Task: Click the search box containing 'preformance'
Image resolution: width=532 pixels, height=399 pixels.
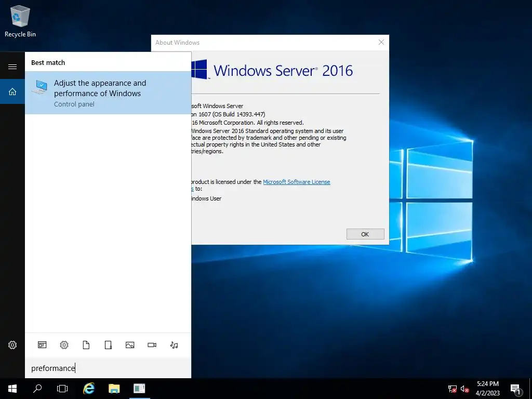Action: (108, 368)
